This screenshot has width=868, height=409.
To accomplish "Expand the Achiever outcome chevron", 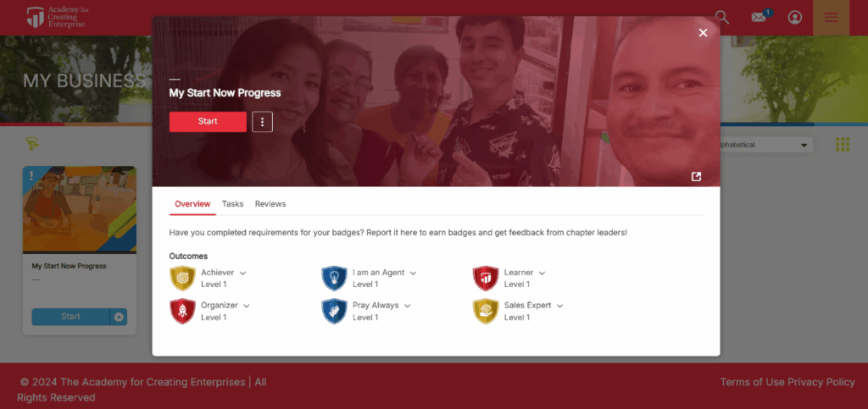I will point(242,273).
